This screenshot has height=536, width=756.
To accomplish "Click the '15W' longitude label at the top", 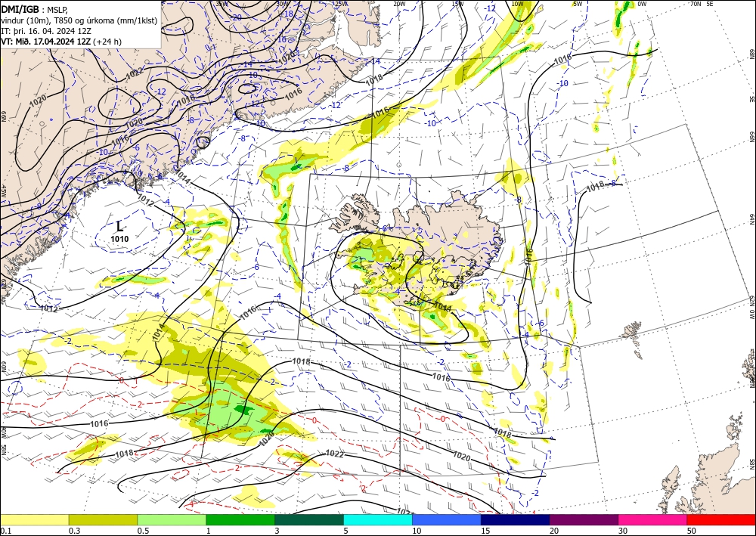I will [x=457, y=4].
